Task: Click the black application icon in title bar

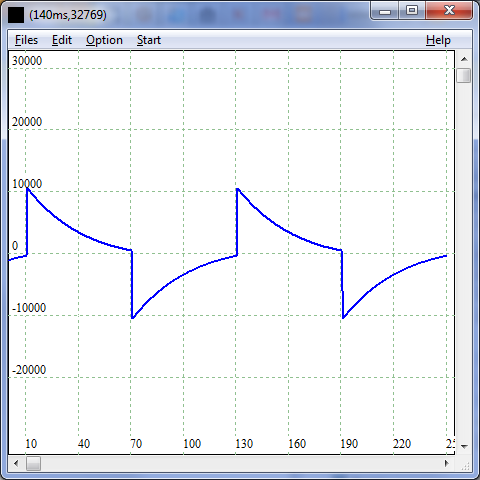Action: click(16, 15)
